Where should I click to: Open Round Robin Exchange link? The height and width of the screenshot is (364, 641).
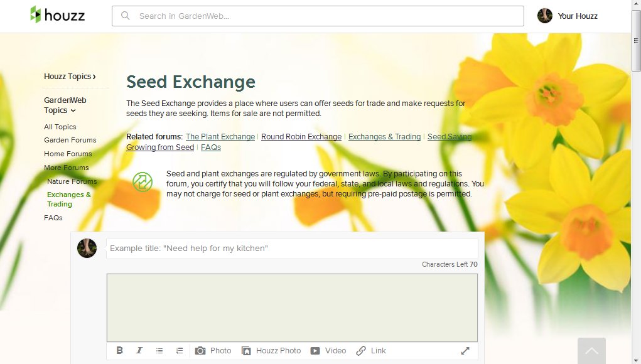[301, 136]
